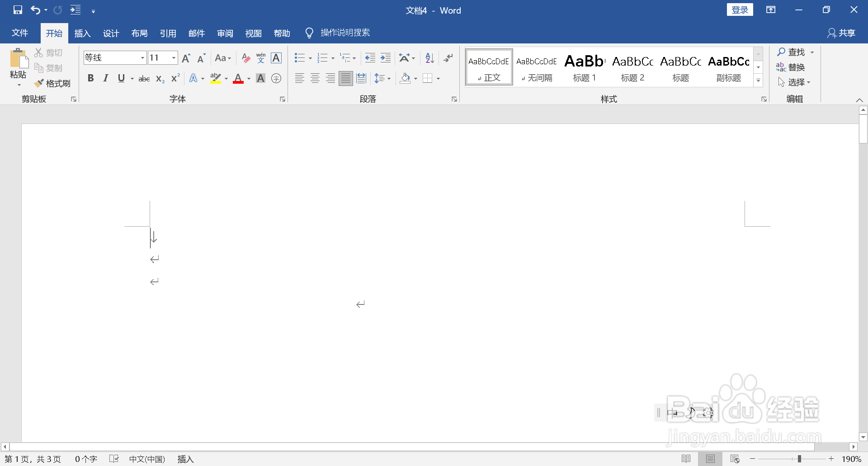Expand the styles gallery more arrow
Screen dimensions: 868x466
759,81
